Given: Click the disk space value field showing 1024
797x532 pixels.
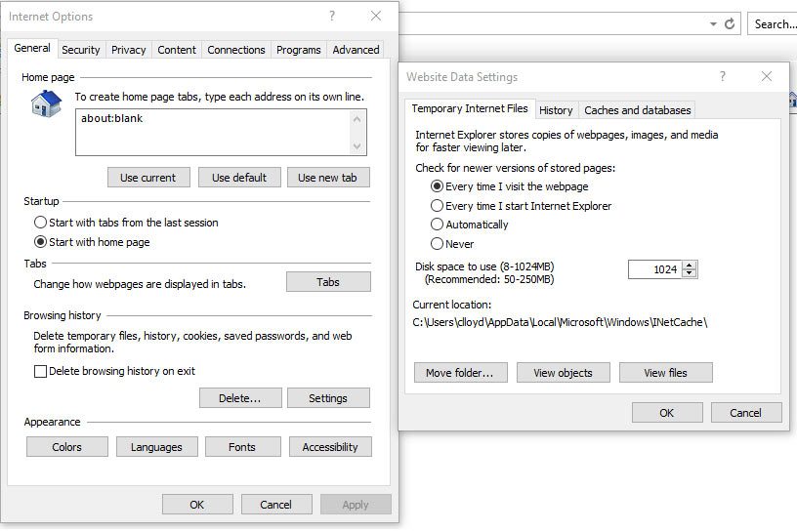Looking at the screenshot, I should (x=654, y=269).
